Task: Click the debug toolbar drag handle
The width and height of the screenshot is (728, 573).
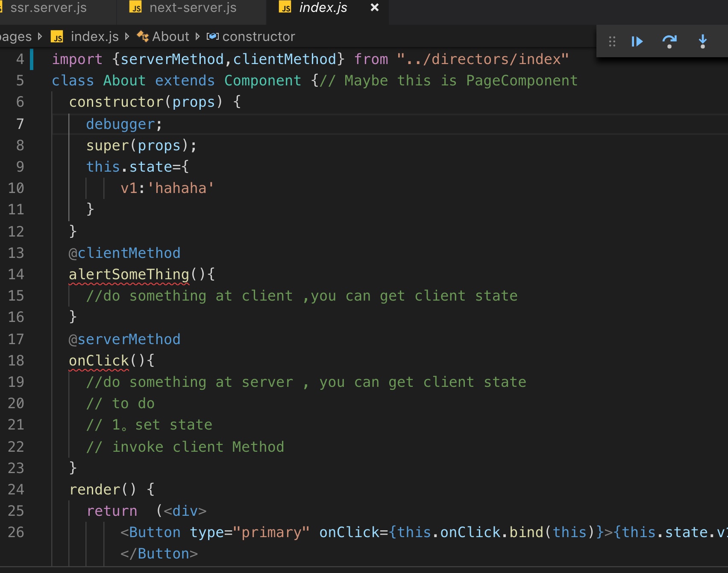Action: [612, 41]
